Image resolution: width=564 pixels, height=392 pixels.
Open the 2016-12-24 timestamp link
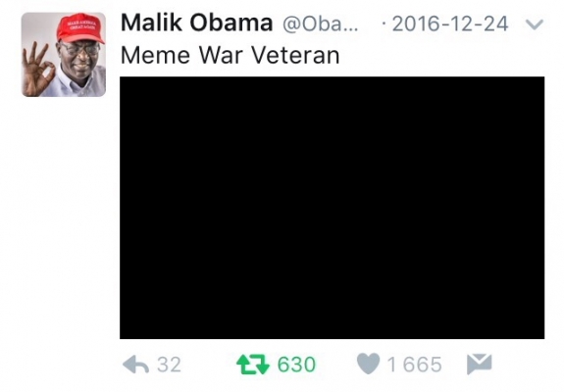pos(450,24)
